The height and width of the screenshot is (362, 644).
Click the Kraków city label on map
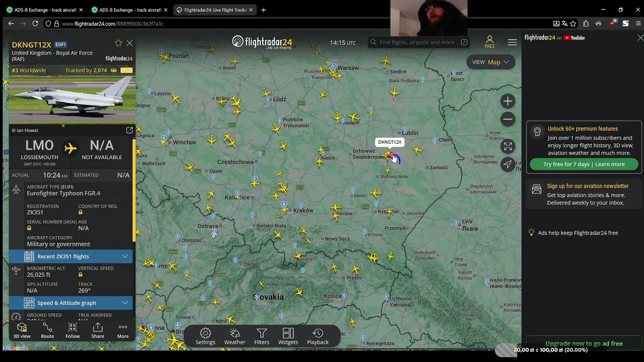point(303,211)
